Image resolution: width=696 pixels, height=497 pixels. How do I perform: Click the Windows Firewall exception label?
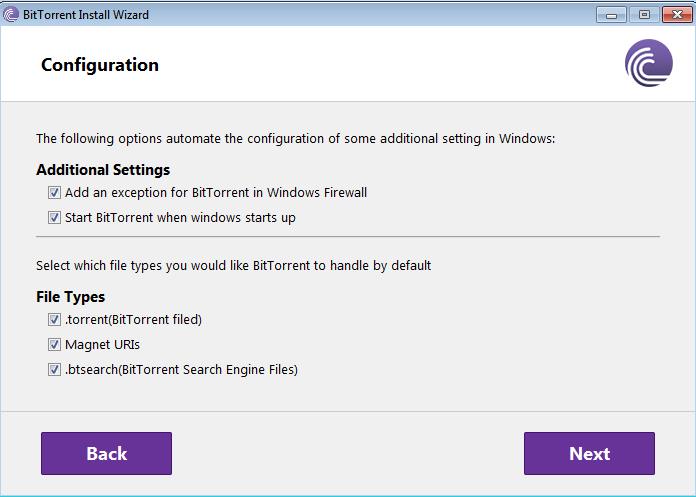click(x=216, y=193)
